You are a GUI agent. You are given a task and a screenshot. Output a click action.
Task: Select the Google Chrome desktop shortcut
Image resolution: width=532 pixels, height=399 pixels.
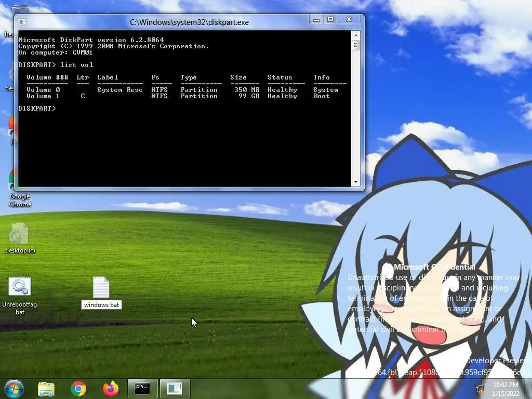(x=20, y=188)
